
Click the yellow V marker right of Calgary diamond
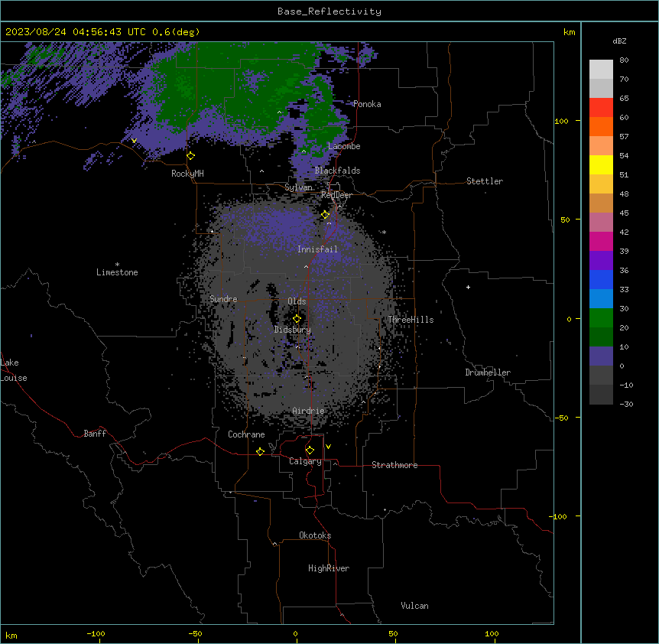click(x=328, y=447)
